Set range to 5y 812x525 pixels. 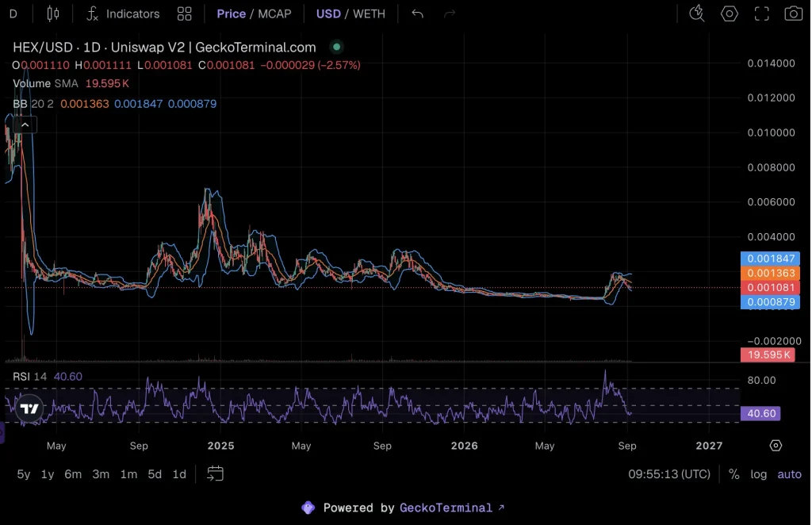pos(23,474)
